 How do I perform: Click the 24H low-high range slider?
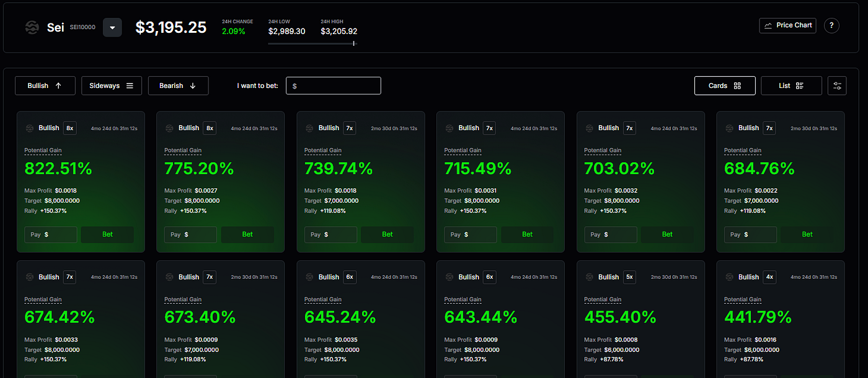click(x=312, y=43)
